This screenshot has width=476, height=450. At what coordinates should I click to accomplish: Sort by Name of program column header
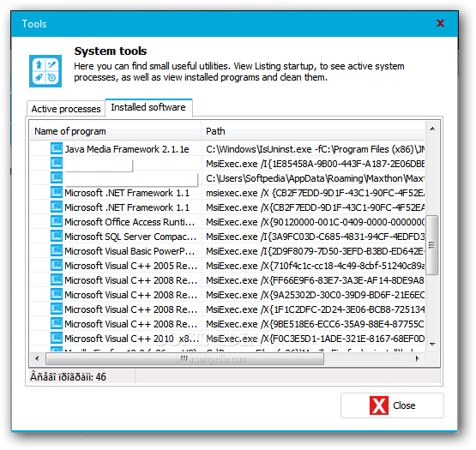(116, 131)
